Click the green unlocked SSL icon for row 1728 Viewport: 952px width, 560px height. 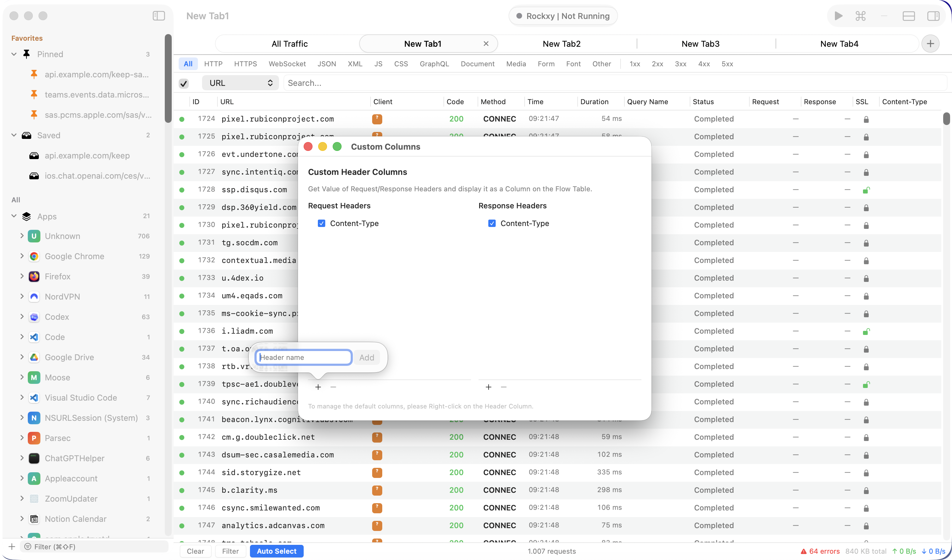point(866,190)
